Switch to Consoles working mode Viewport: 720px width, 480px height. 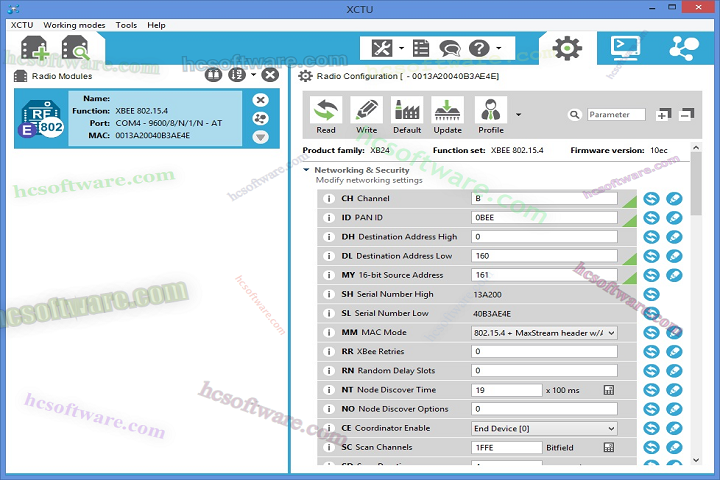coord(625,48)
